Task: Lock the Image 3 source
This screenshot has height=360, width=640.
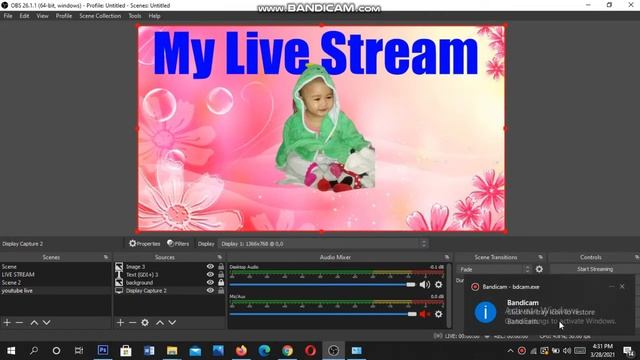Action: (x=221, y=267)
